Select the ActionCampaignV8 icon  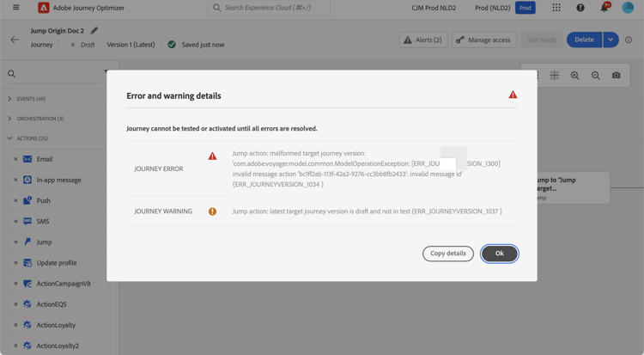27,284
